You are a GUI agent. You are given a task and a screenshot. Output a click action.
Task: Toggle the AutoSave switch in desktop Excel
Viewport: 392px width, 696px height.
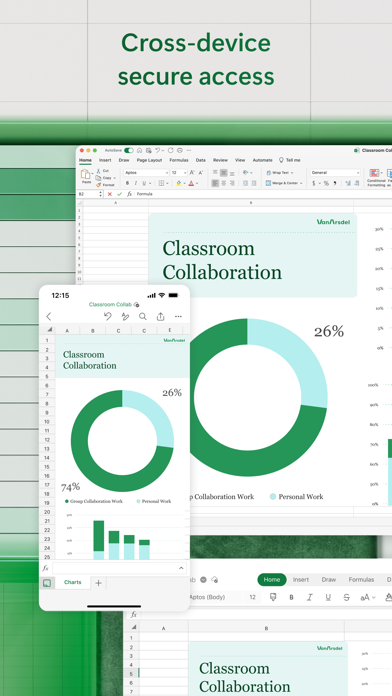tap(129, 150)
